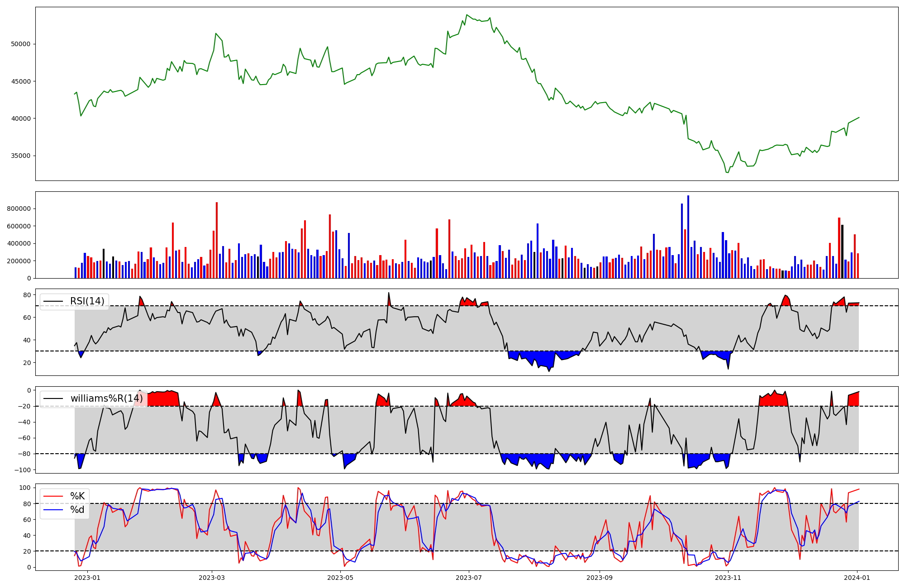Click the blue %d legend line swatch
The image size is (905, 588).
click(52, 510)
